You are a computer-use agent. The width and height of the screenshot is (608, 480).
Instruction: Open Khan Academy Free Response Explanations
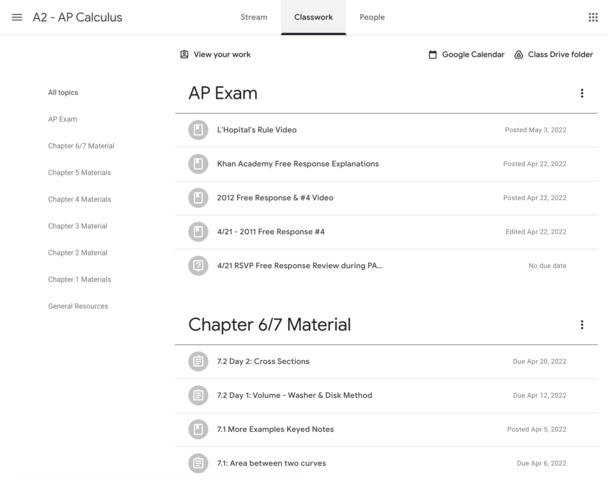(298, 164)
